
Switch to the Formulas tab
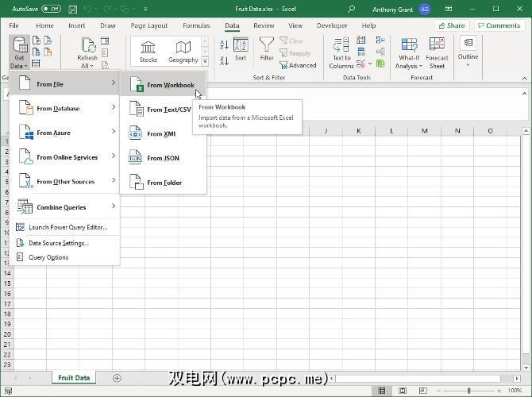click(x=196, y=25)
